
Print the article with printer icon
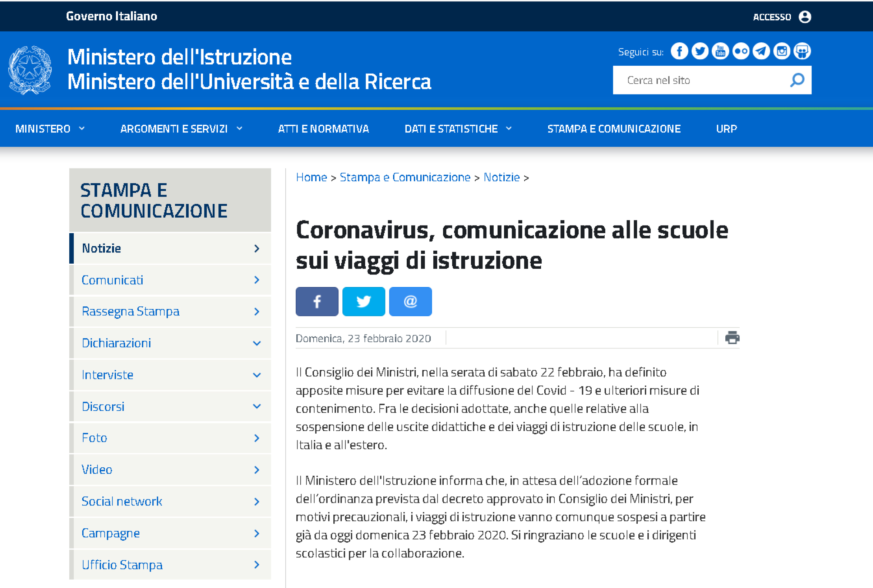(732, 338)
